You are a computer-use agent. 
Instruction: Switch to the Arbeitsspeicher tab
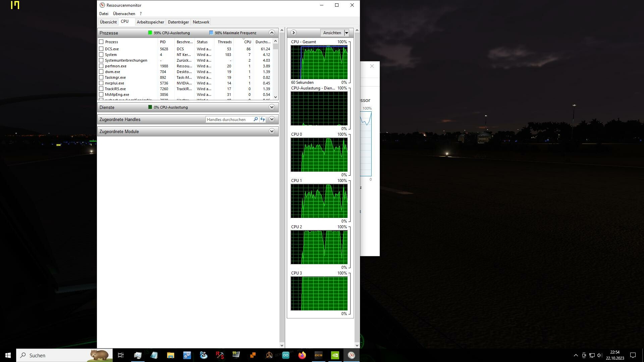click(x=150, y=22)
